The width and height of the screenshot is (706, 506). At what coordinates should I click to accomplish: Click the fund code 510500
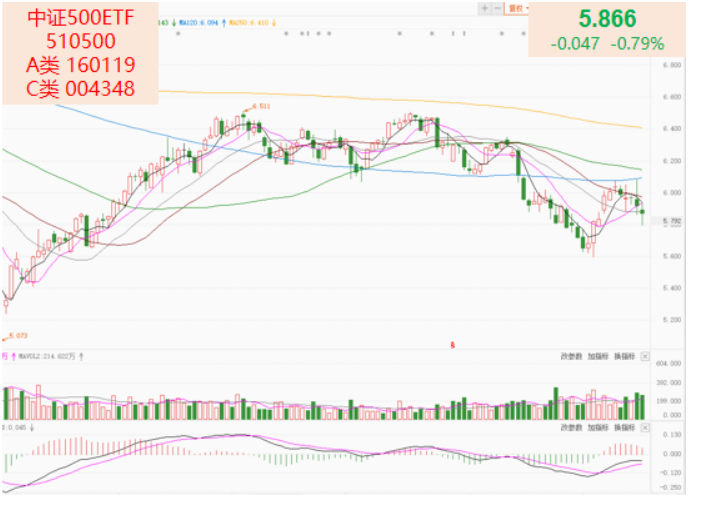[x=81, y=41]
